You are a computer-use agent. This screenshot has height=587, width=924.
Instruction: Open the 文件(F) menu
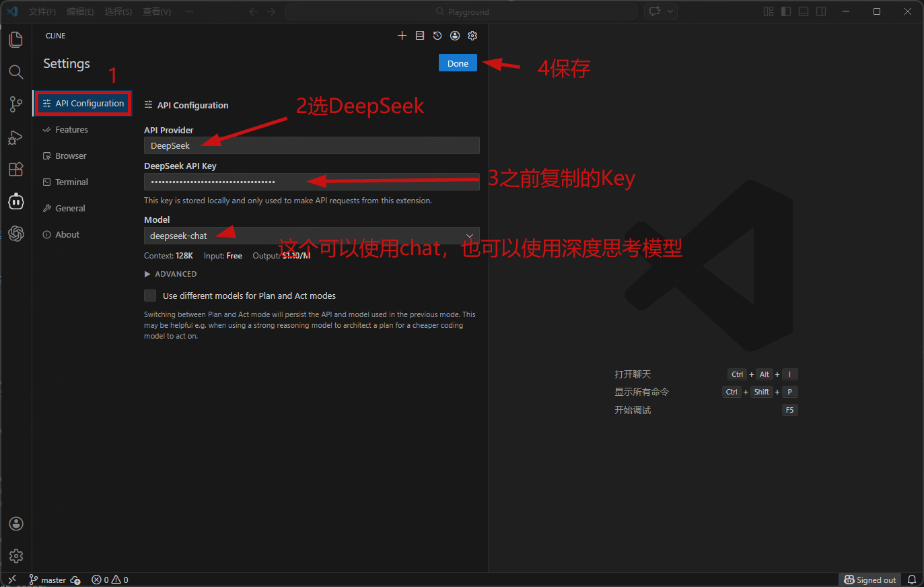pyautogui.click(x=42, y=11)
